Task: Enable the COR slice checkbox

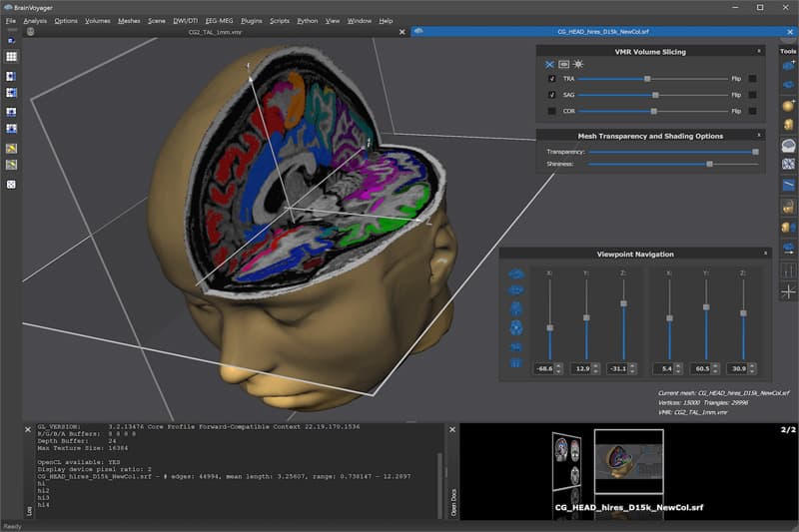Action: 552,111
